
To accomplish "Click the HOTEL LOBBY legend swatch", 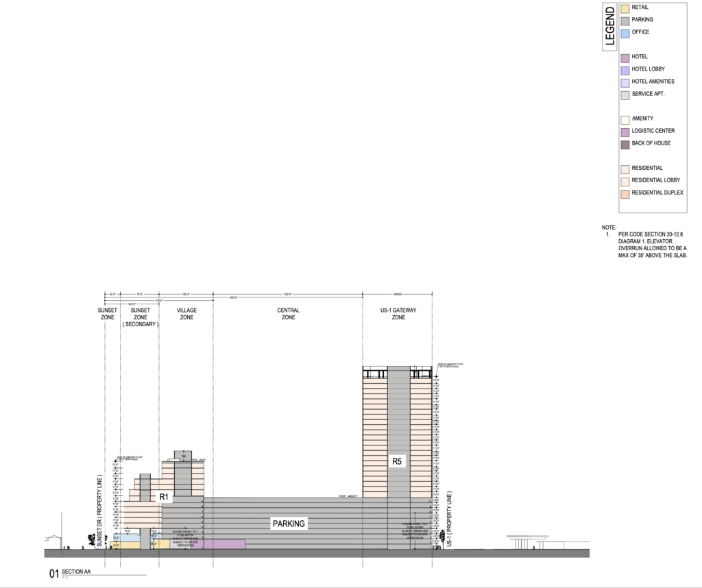I will (x=624, y=69).
